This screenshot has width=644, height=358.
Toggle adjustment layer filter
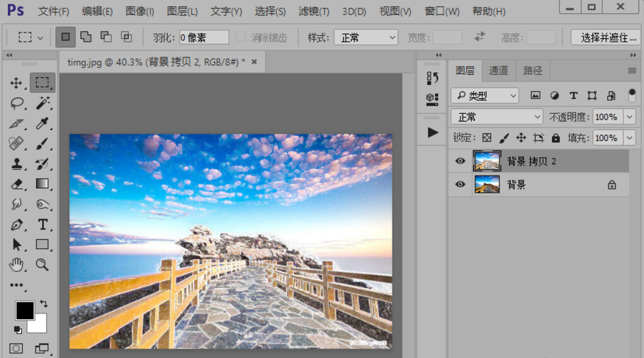click(555, 96)
